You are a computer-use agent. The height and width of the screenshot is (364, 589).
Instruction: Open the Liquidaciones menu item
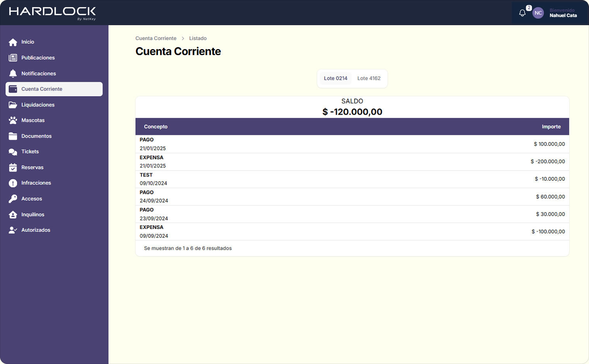[38, 105]
